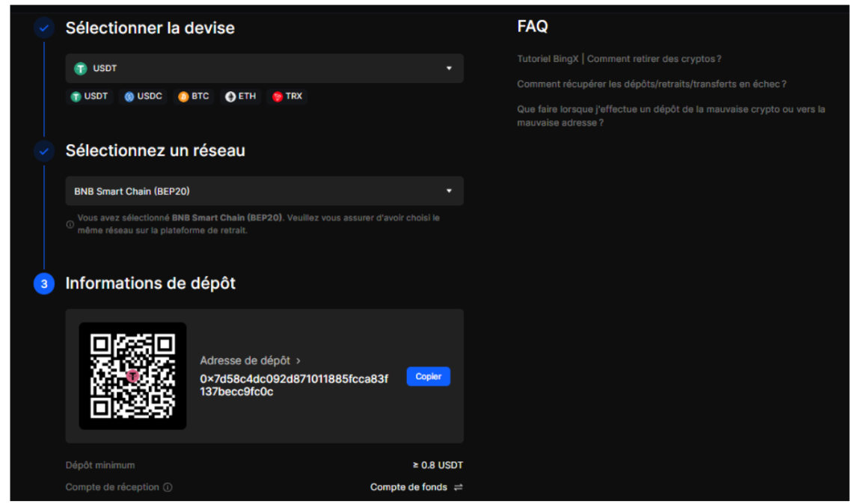The image size is (858, 504).
Task: Click the 'Compte de fonds' text
Action: (x=408, y=487)
